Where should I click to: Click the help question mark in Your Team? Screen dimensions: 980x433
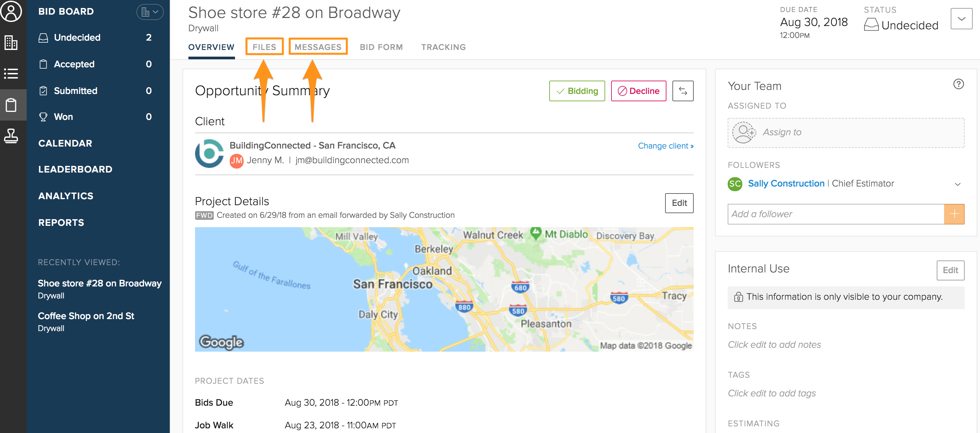(958, 84)
